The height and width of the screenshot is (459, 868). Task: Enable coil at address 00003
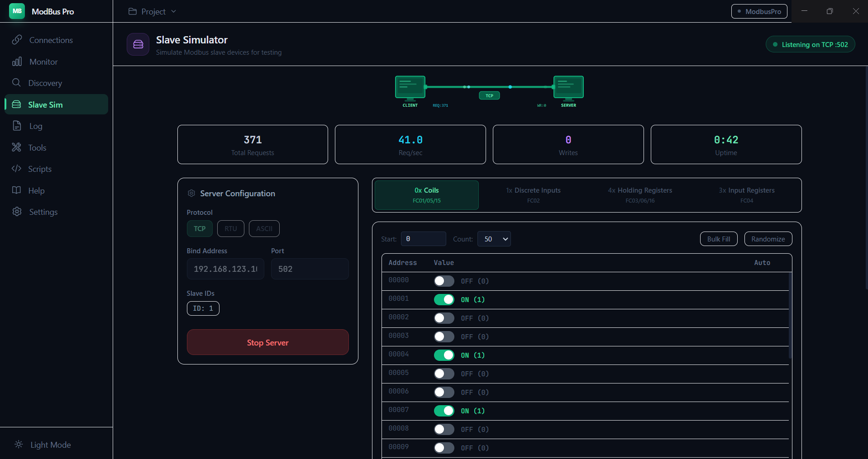[444, 336]
